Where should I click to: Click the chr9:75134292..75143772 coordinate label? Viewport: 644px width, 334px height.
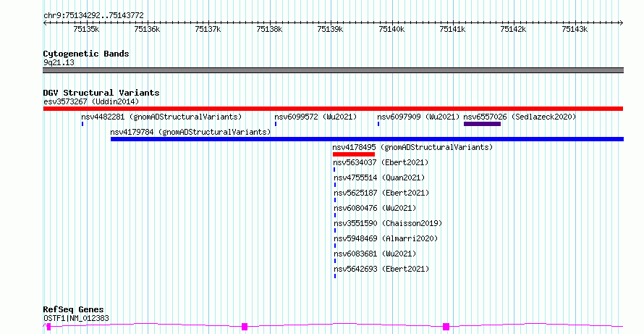pyautogui.click(x=93, y=16)
